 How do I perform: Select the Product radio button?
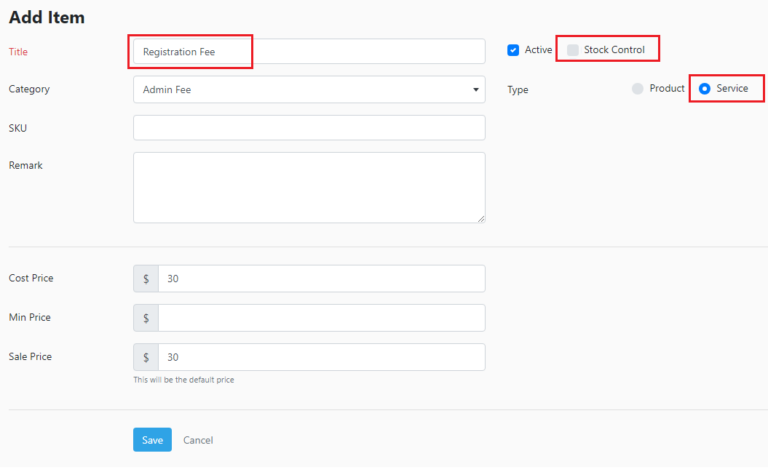637,89
